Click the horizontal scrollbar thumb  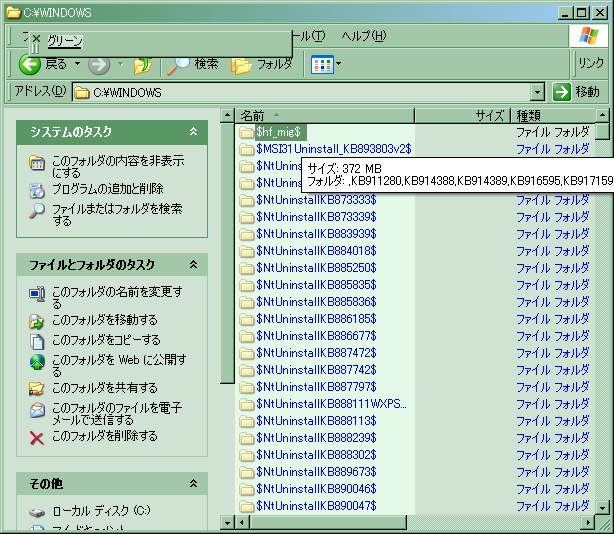(328, 522)
